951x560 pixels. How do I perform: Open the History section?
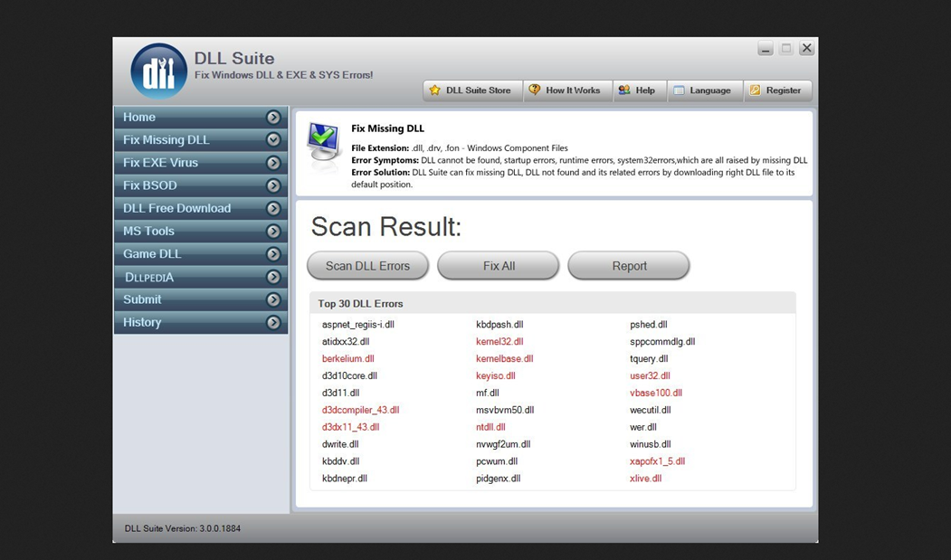click(x=201, y=323)
